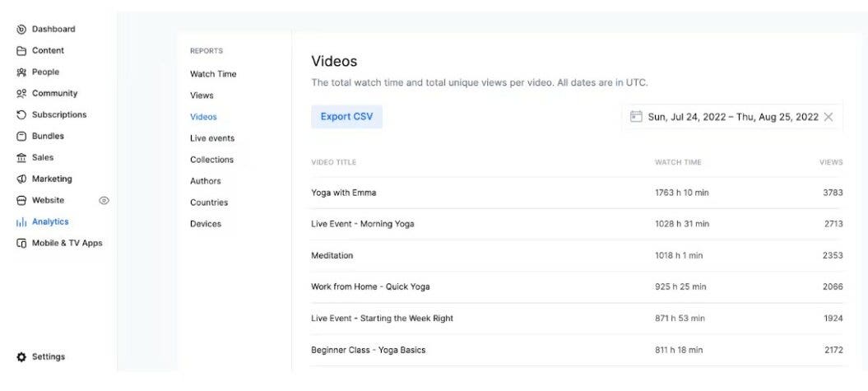The height and width of the screenshot is (391, 868).
Task: Select Live Event - Starting the Week Right
Action: click(382, 318)
